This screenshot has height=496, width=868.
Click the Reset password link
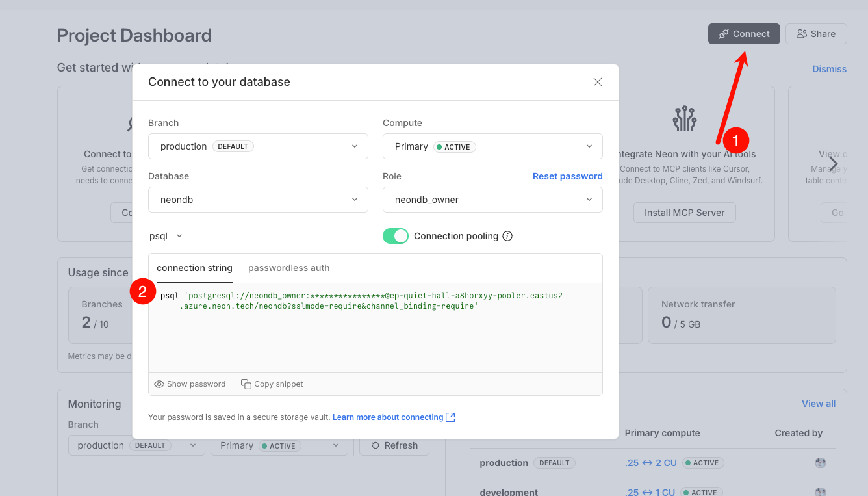tap(568, 176)
